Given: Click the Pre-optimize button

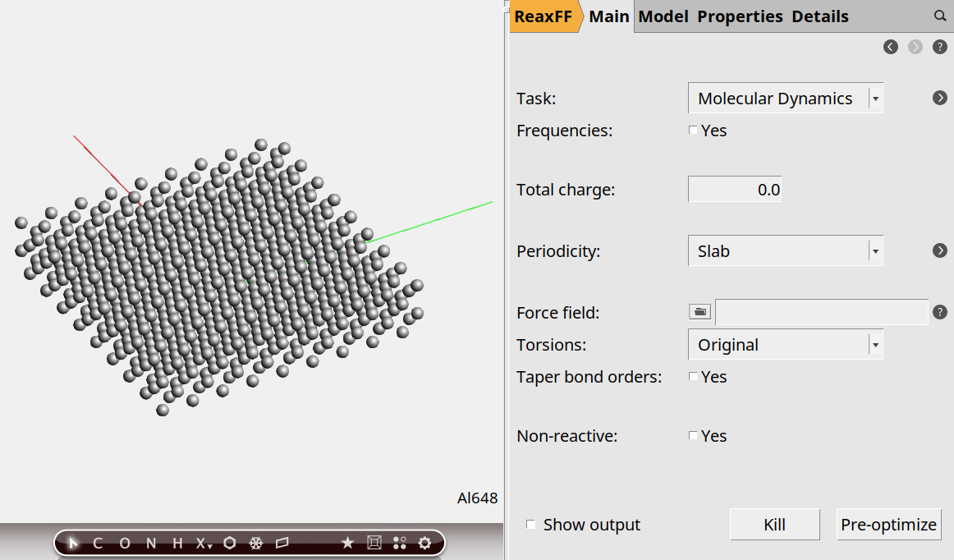Looking at the screenshot, I should (888, 525).
